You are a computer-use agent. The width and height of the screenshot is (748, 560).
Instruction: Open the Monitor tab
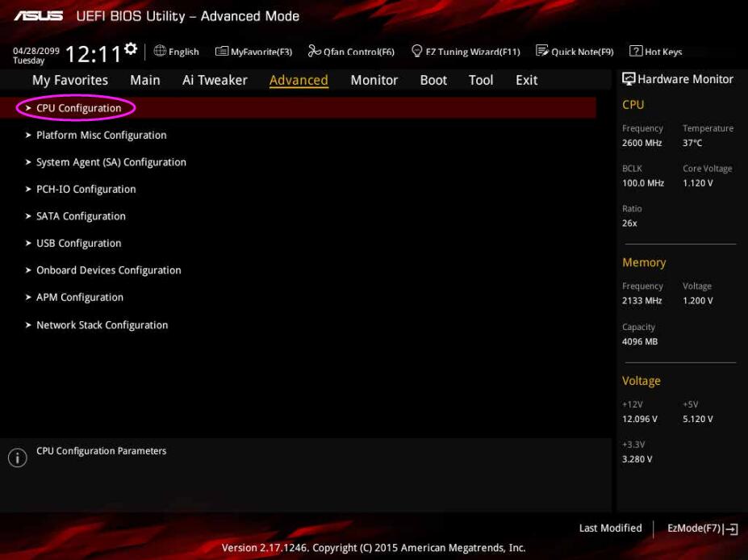374,80
